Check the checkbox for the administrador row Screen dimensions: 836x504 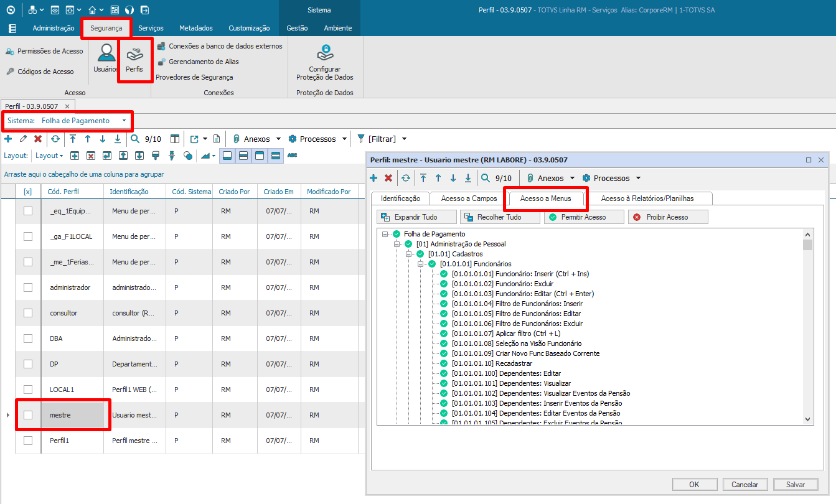pos(28,287)
